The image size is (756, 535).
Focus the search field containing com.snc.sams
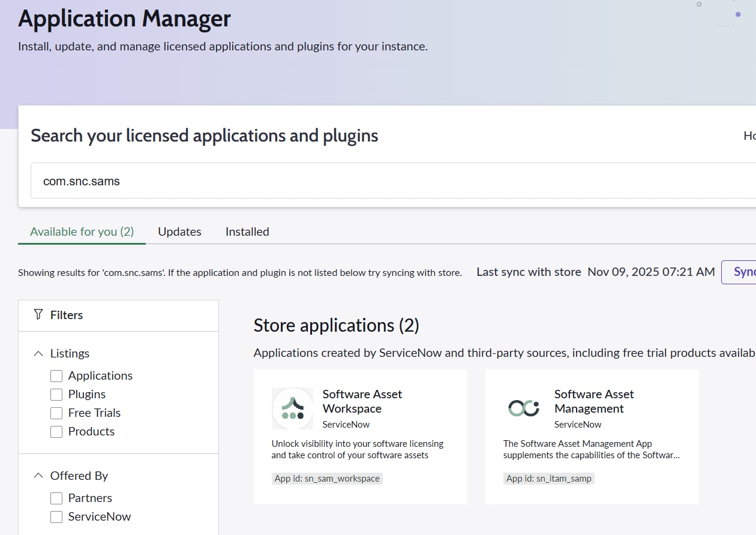coord(393,181)
